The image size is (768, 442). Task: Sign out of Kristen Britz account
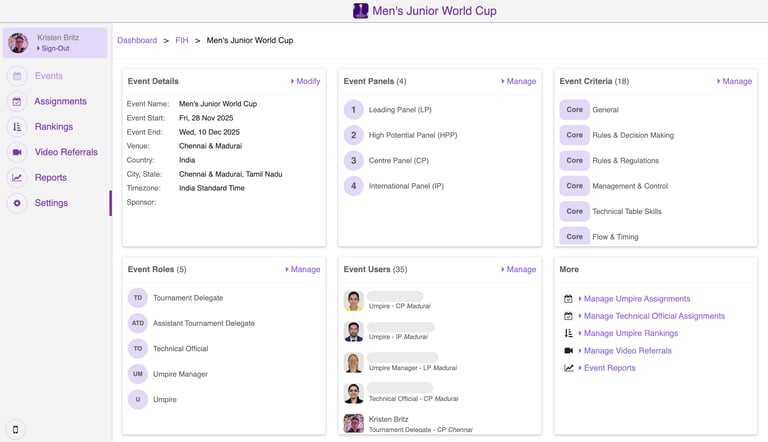pyautogui.click(x=54, y=48)
